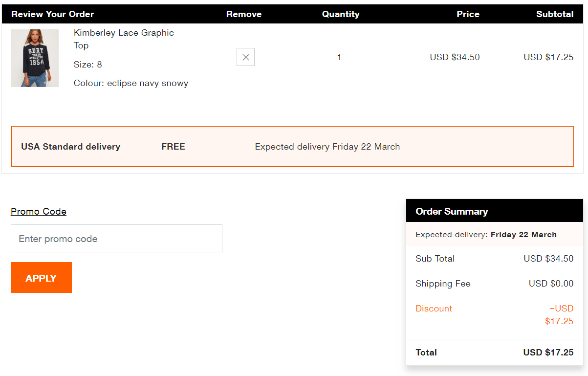Focus the Enter promo code field
The height and width of the screenshot is (376, 588).
pyautogui.click(x=116, y=239)
